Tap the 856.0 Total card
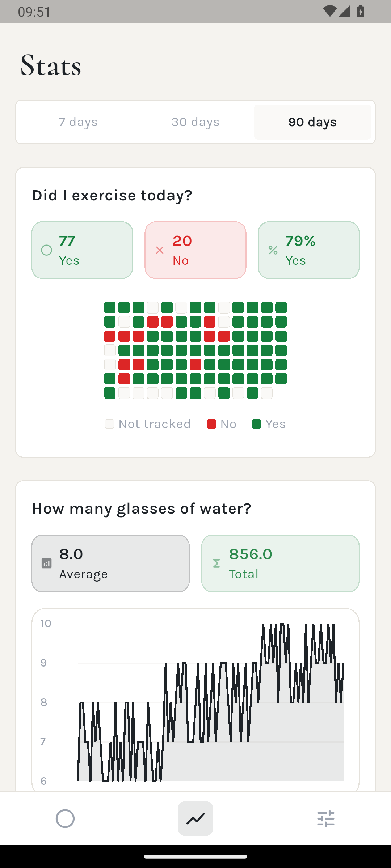This screenshot has width=391, height=868. click(x=280, y=563)
